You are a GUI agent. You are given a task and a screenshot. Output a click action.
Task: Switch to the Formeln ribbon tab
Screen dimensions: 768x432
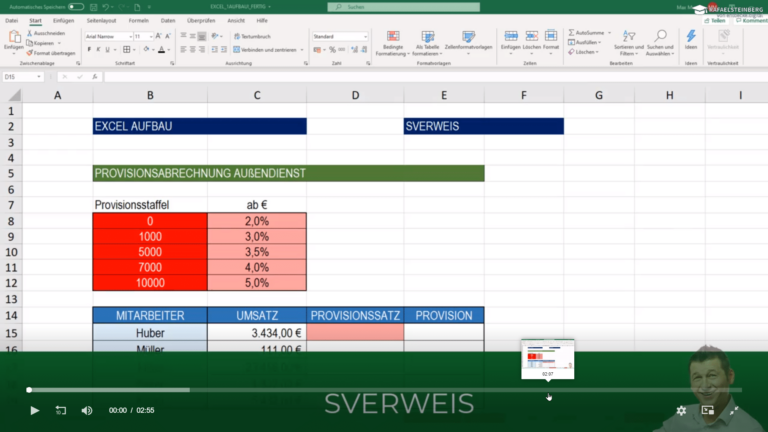[x=139, y=20]
